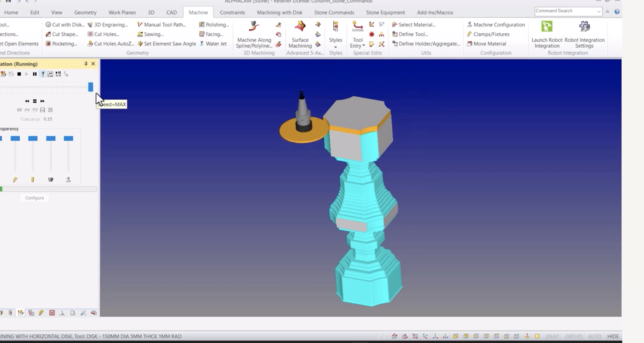Switch to the Stone Commands tab

pos(334,13)
